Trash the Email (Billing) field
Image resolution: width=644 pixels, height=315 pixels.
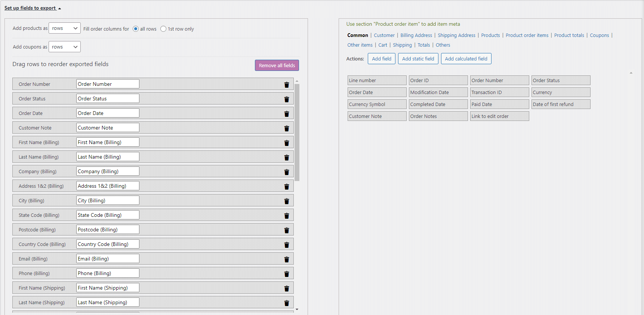click(286, 259)
